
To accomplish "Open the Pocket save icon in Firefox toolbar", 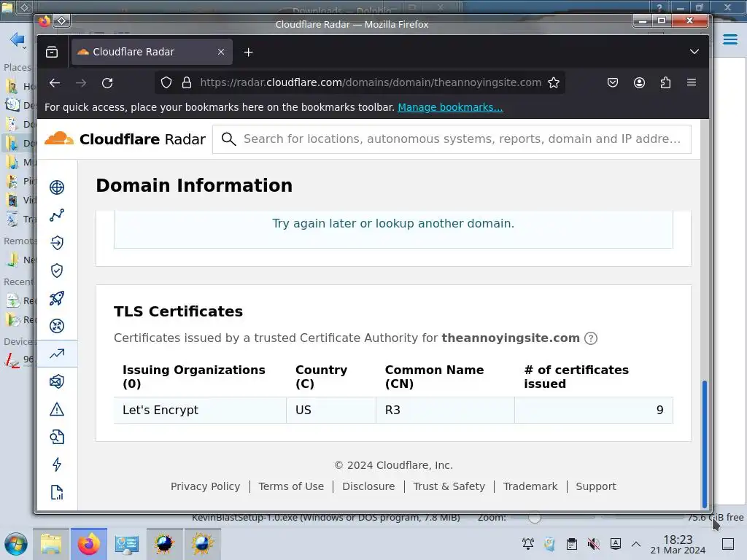I will (613, 83).
